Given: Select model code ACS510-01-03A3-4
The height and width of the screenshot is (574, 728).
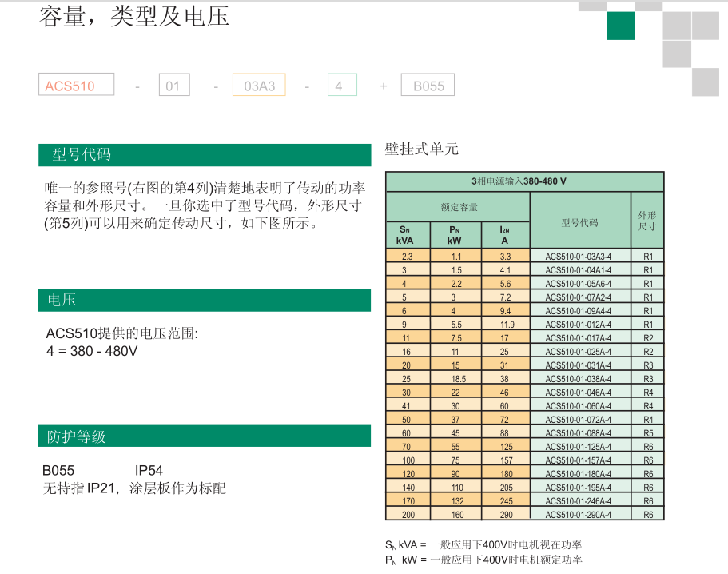Looking at the screenshot, I should coord(579,257).
